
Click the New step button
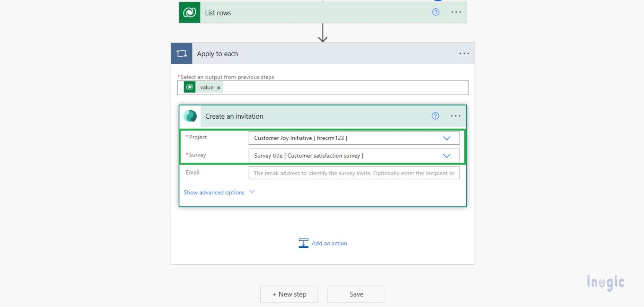[x=289, y=294]
